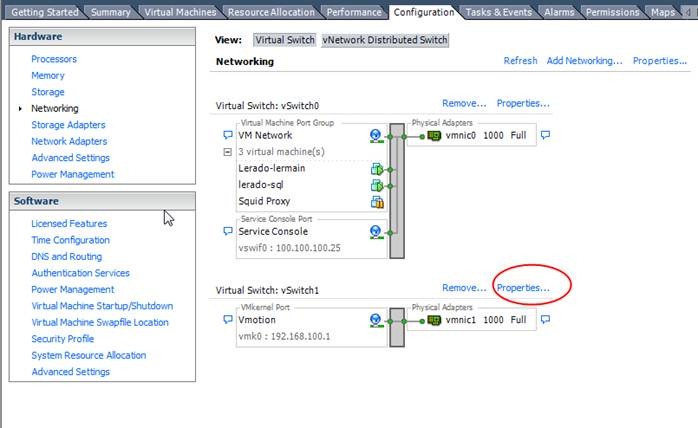Open the Permissions tab
Viewport: 698px width, 428px height.
pyautogui.click(x=613, y=12)
